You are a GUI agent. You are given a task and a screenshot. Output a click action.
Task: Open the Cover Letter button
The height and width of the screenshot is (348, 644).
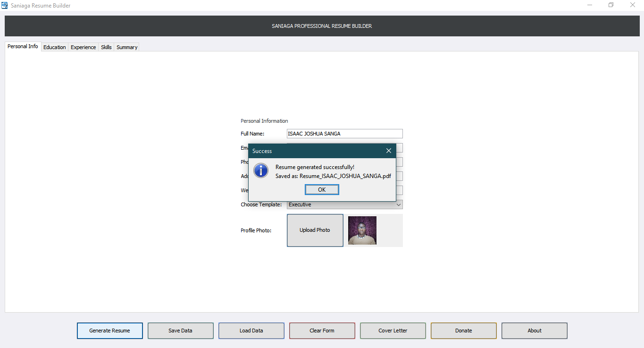[393, 331]
